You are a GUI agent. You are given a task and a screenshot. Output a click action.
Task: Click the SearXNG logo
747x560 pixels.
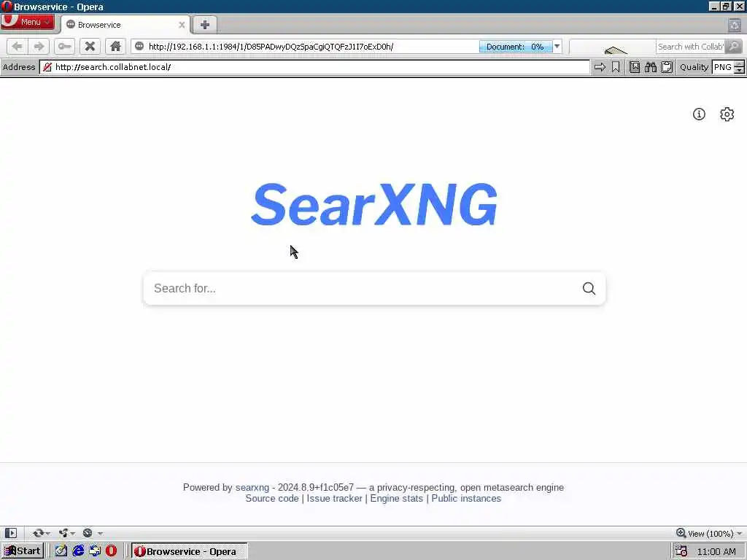point(374,204)
